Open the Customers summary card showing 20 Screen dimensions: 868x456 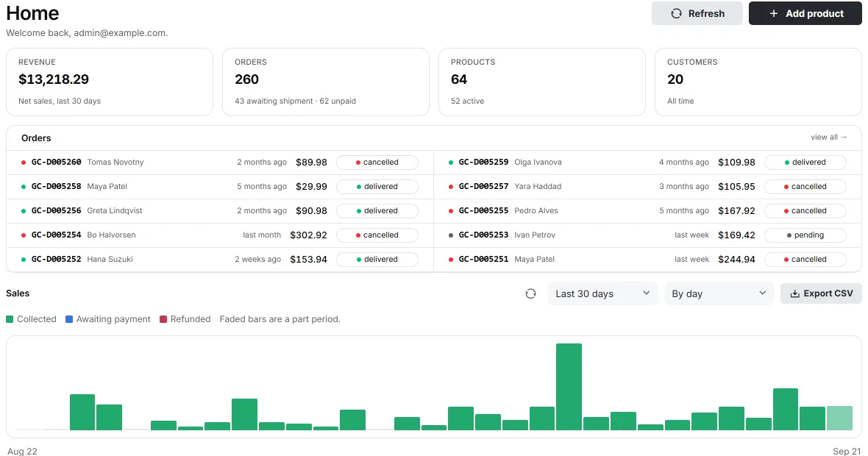(x=758, y=82)
